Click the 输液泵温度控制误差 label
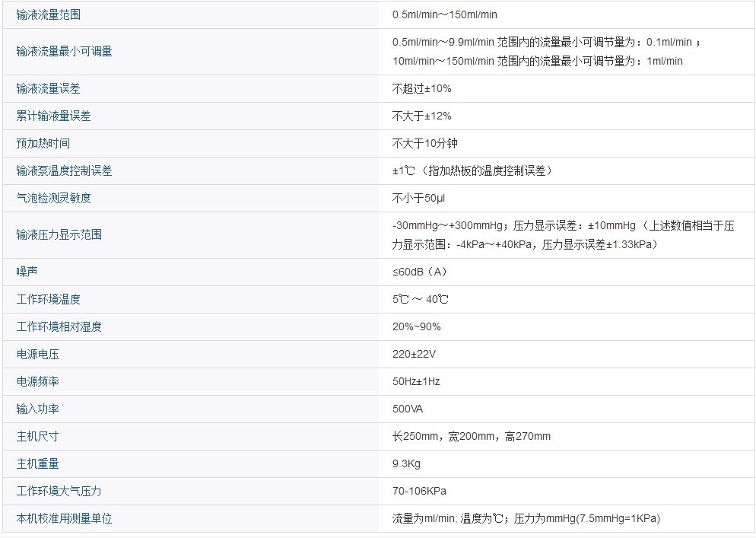This screenshot has width=756, height=538. 64,170
